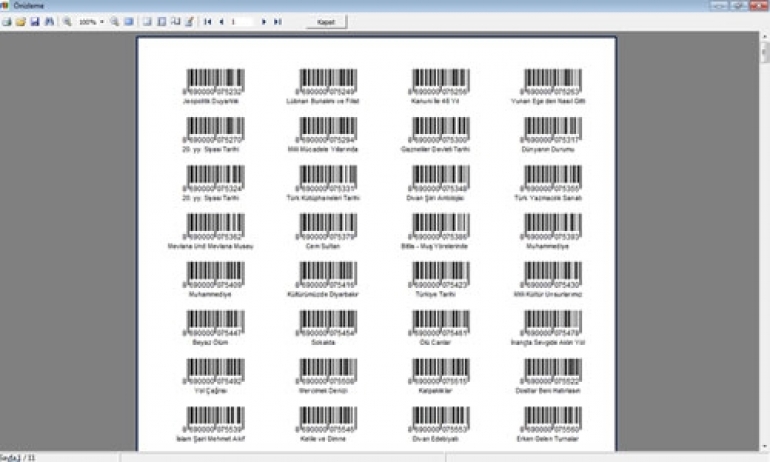Click the 'Cem Sultan' label

[x=323, y=246]
